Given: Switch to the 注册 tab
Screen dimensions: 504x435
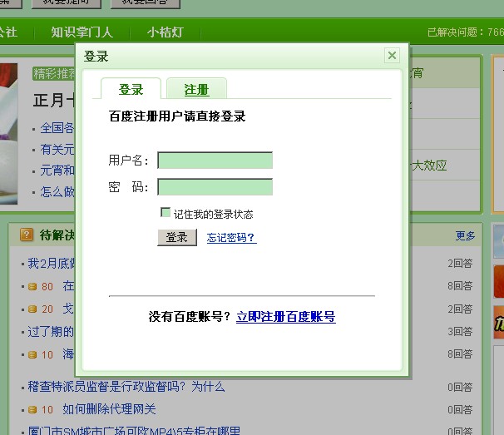Looking at the screenshot, I should click(x=196, y=89).
